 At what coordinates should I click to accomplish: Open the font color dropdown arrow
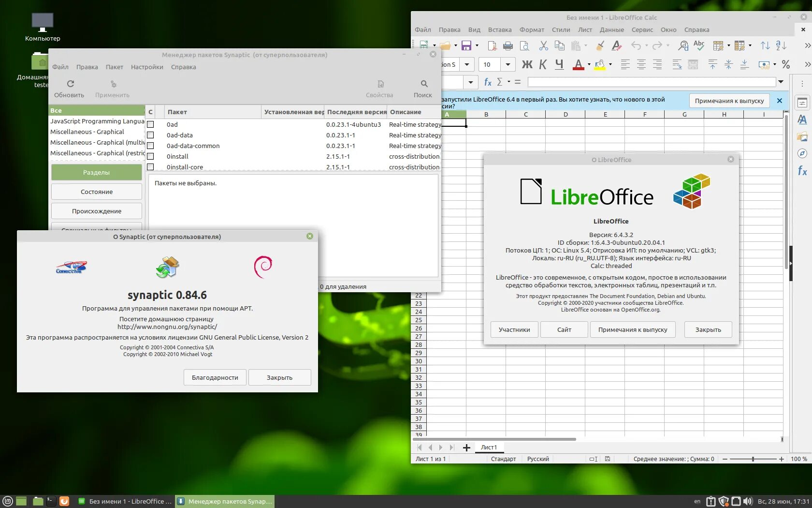pyautogui.click(x=589, y=64)
